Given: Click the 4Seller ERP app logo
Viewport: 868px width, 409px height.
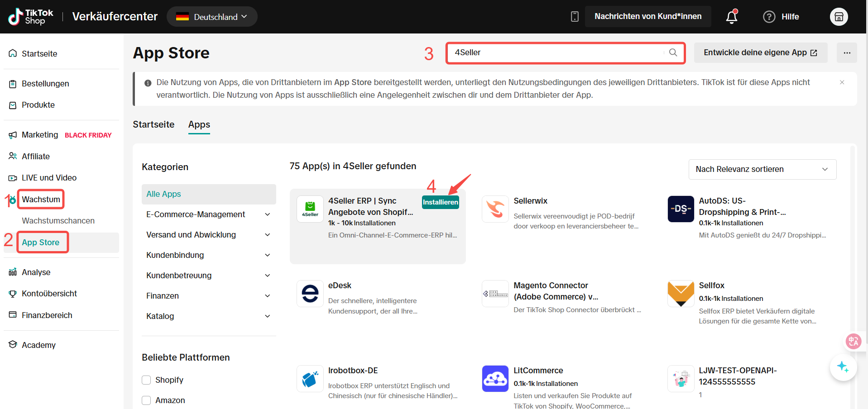Looking at the screenshot, I should point(310,209).
